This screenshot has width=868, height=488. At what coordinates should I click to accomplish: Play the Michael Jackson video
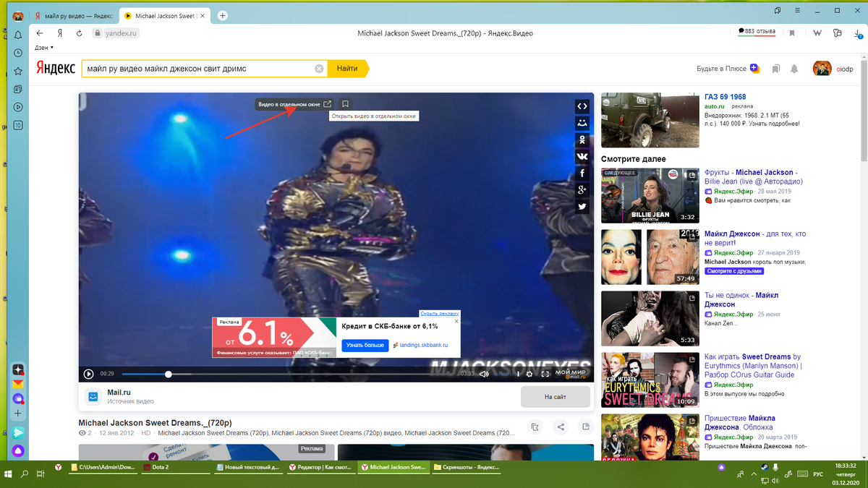pyautogui.click(x=88, y=374)
